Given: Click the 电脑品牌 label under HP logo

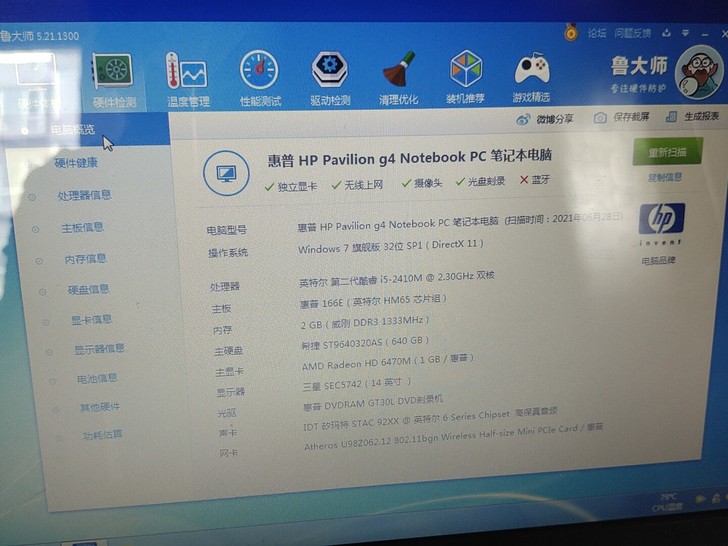Looking at the screenshot, I should 658,261.
